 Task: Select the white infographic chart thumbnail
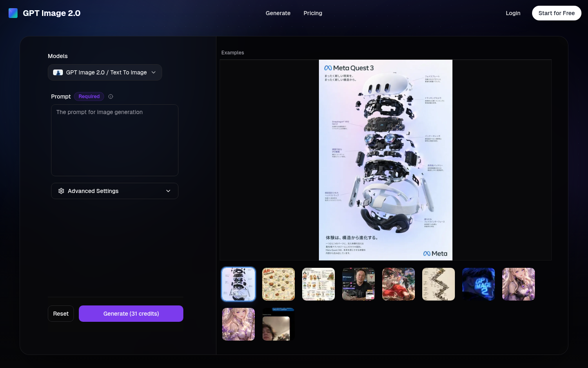tap(318, 284)
